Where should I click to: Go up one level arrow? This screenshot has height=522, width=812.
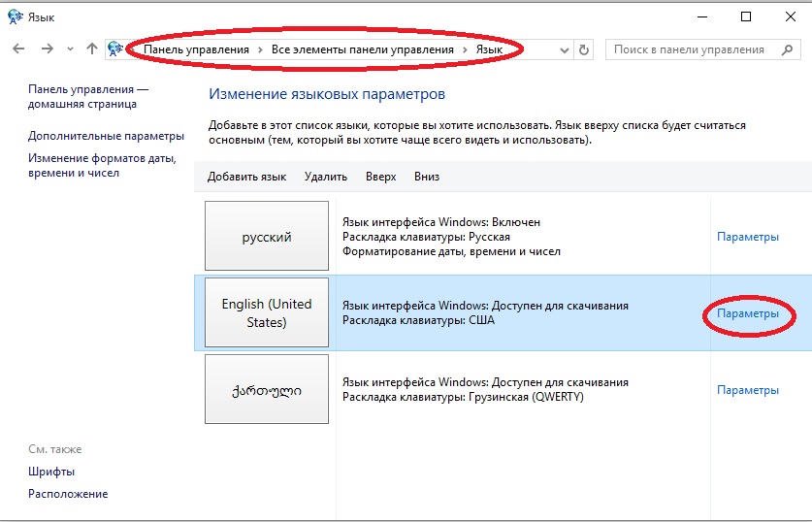tap(92, 49)
